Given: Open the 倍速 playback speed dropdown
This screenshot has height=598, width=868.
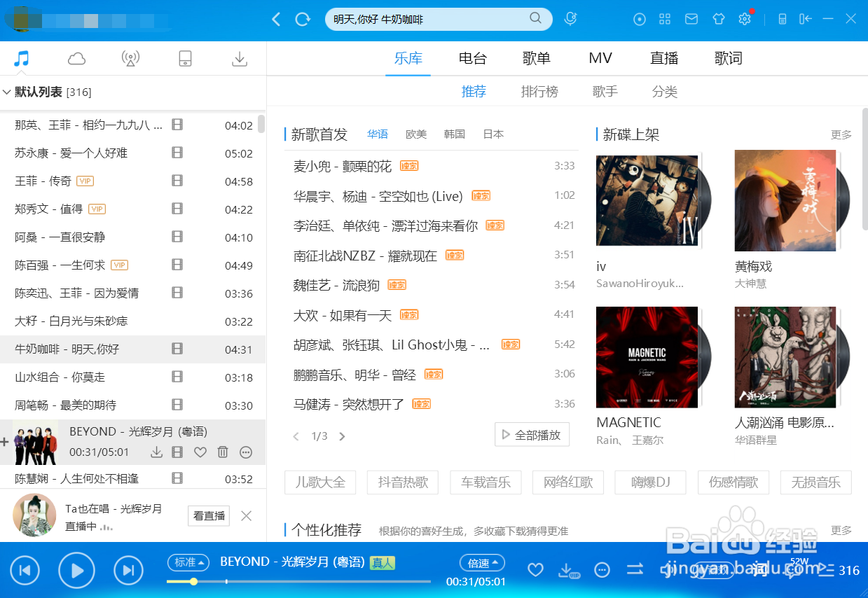Looking at the screenshot, I should coord(482,563).
